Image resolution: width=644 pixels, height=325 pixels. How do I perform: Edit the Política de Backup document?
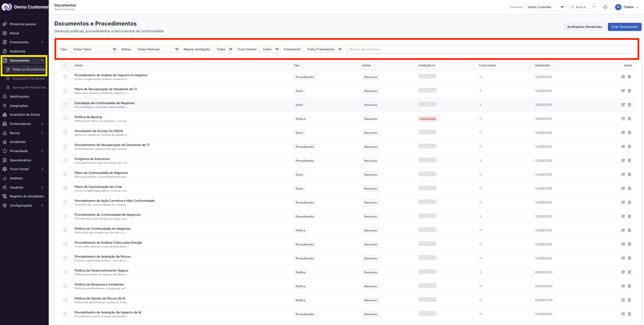click(623, 119)
